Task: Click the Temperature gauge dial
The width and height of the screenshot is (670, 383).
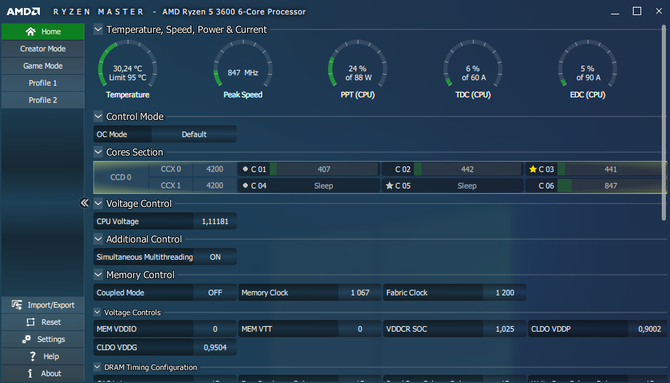Action: (x=127, y=64)
